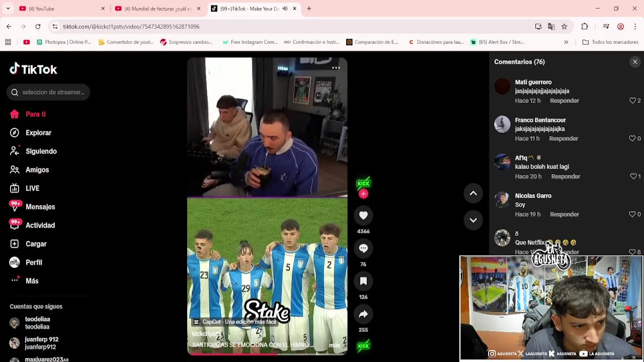
Task: Close the TikTok browser tab
Action: point(294,9)
